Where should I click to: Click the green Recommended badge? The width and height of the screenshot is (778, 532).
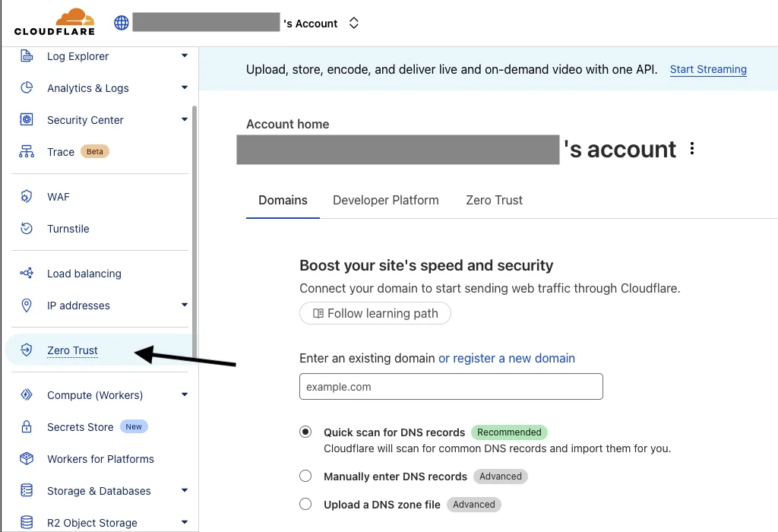pos(509,432)
